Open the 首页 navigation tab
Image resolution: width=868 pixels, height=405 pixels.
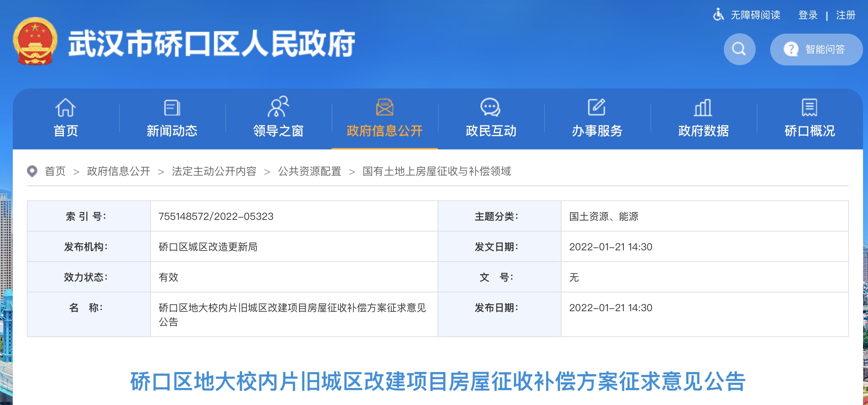[66, 119]
